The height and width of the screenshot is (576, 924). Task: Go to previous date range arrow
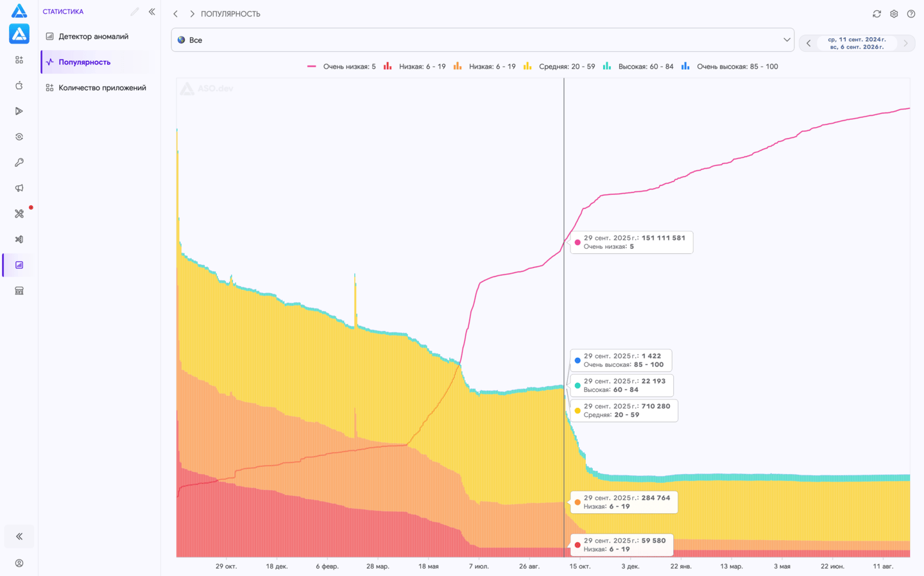tap(809, 44)
